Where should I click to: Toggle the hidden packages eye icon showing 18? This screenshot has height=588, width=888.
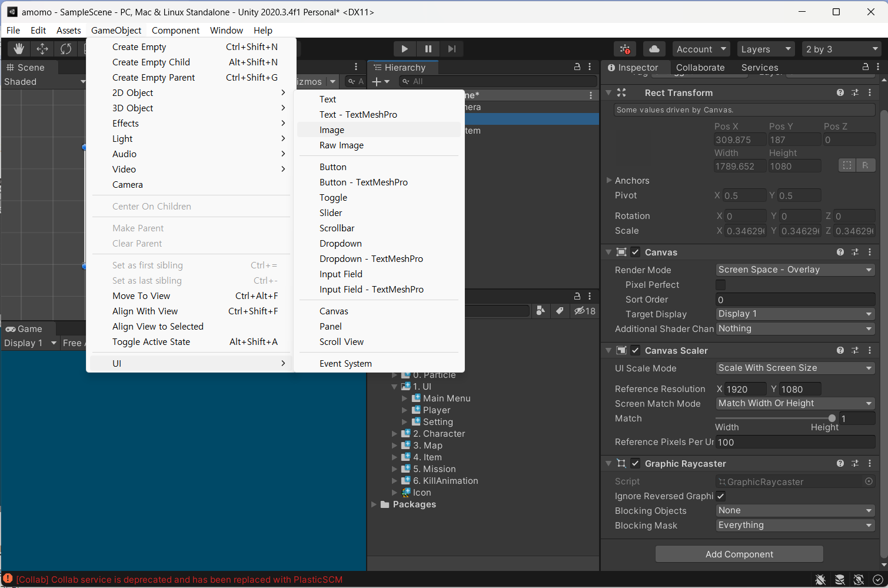point(584,311)
